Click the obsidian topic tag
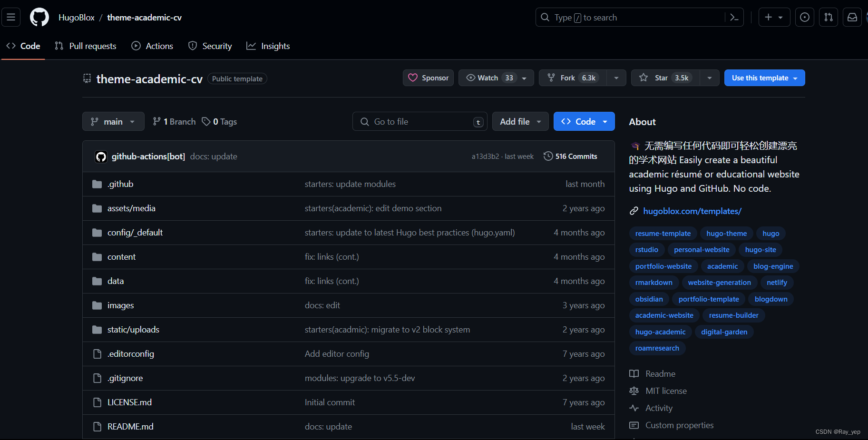The width and height of the screenshot is (868, 440). 649,299
